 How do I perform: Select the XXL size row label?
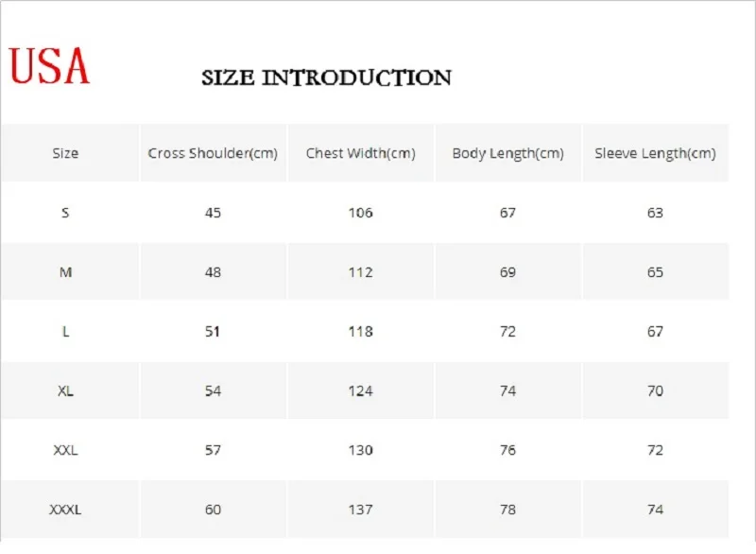pos(65,450)
